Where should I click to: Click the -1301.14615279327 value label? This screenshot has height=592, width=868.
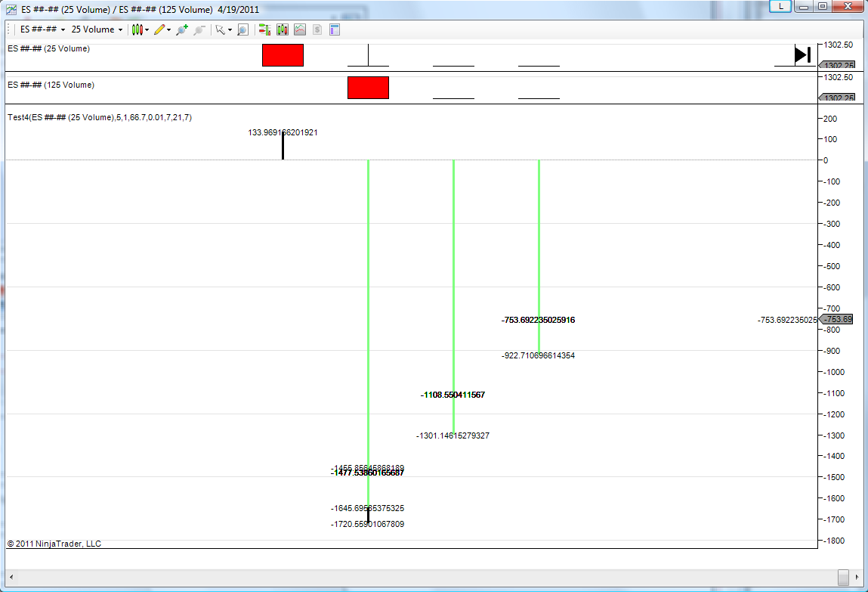point(453,435)
